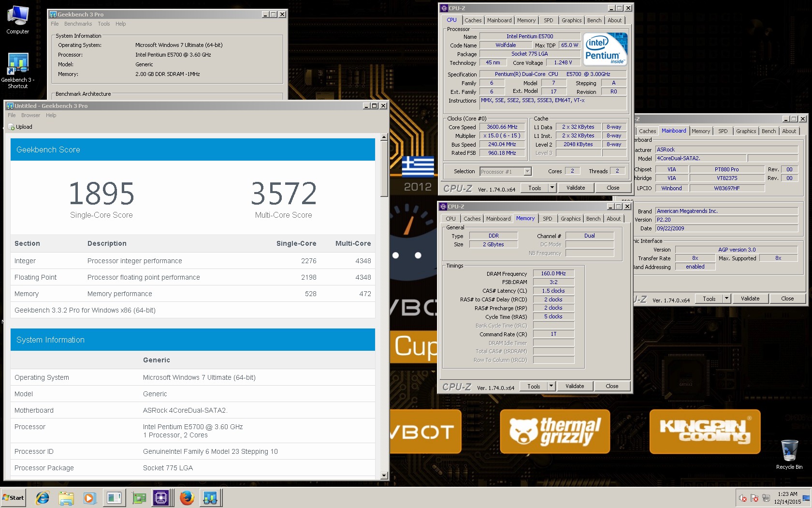
Task: Open Benchmarks menu in Geekbench 3 Pro
Action: click(x=78, y=24)
